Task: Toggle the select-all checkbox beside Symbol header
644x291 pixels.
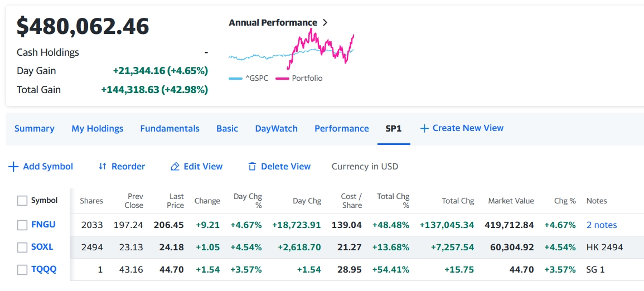Action: (22, 201)
